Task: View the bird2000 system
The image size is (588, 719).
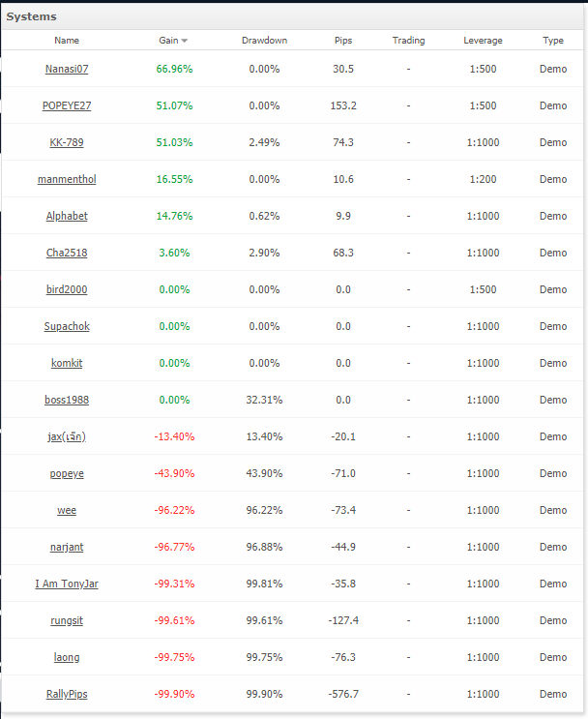Action: [x=67, y=289]
